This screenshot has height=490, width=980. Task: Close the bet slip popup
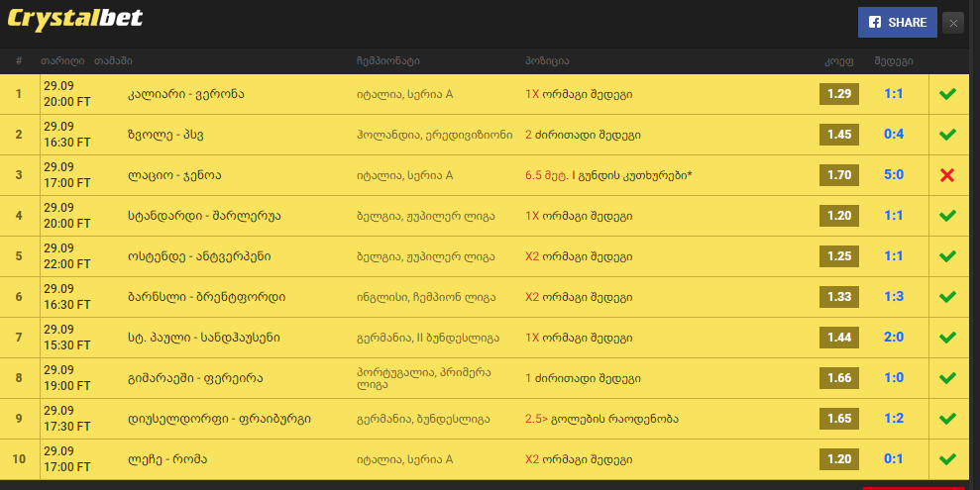pos(953,23)
